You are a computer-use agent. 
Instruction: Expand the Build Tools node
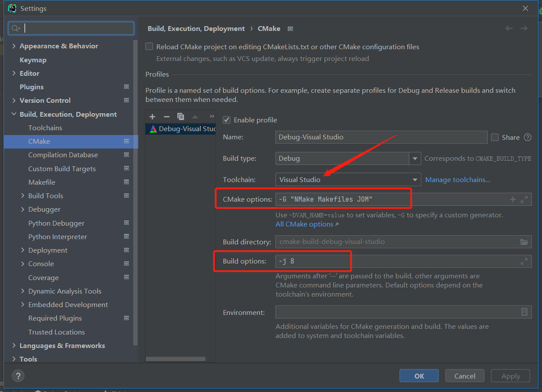tap(23, 196)
